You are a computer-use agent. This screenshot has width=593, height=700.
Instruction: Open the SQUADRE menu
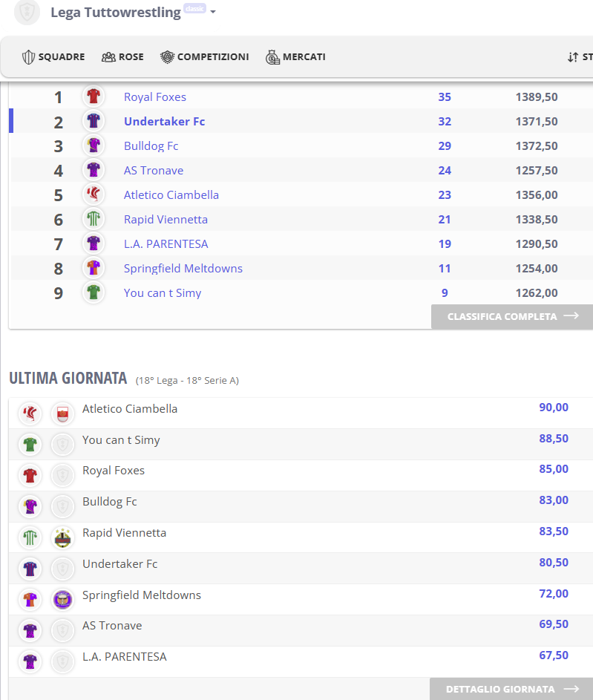(53, 57)
